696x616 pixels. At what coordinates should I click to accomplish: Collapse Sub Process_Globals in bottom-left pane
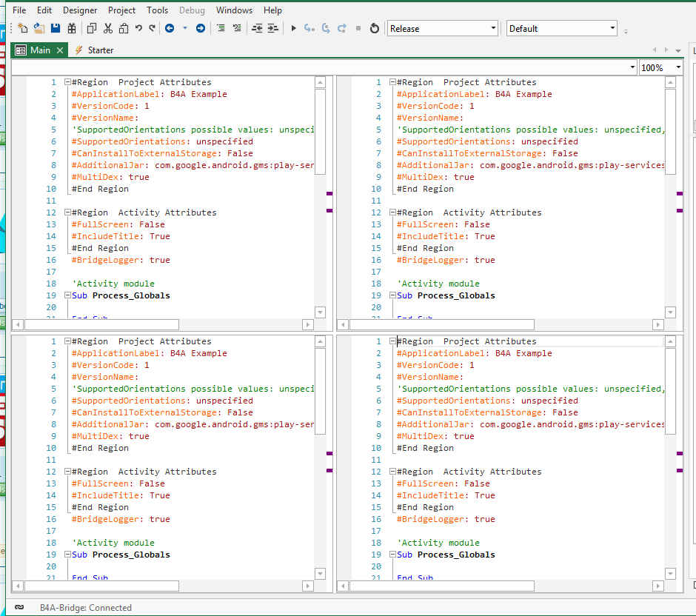(x=67, y=555)
